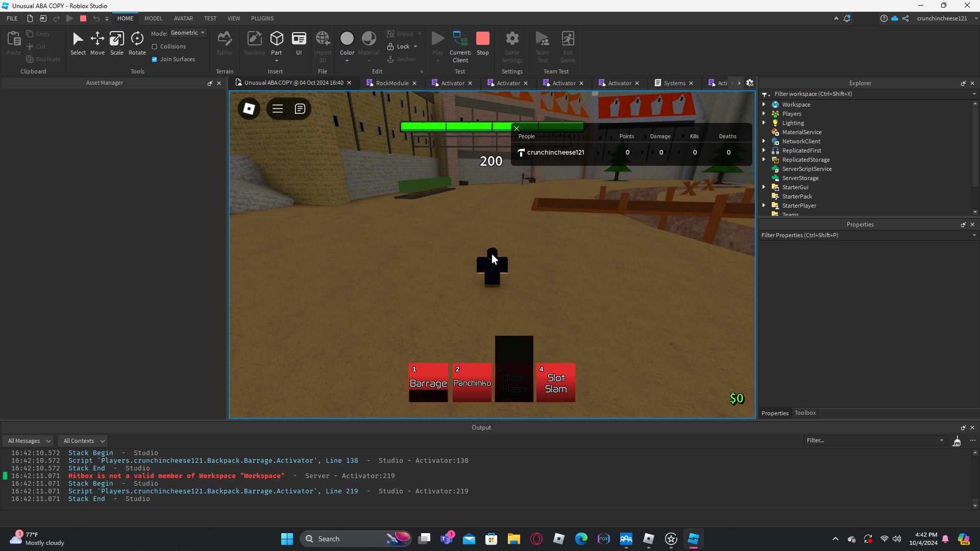Viewport: 980px width, 551px height.
Task: Click the Output Filter field
Action: pyautogui.click(x=875, y=440)
